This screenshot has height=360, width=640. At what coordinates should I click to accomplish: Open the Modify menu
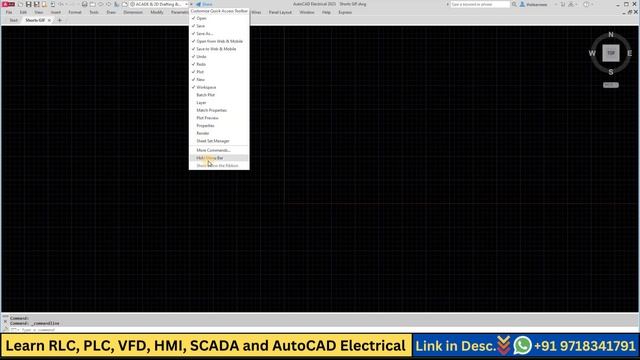coord(157,12)
